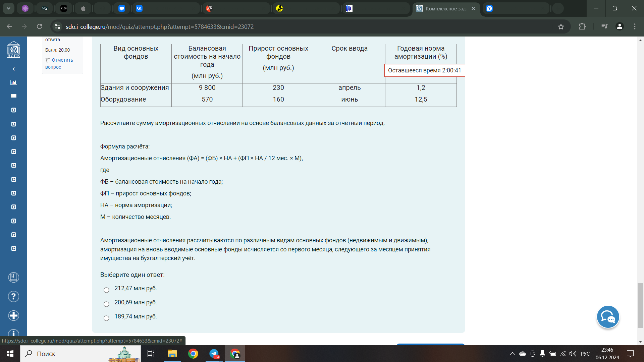
Task: Open File Explorer from taskbar
Action: point(172,354)
